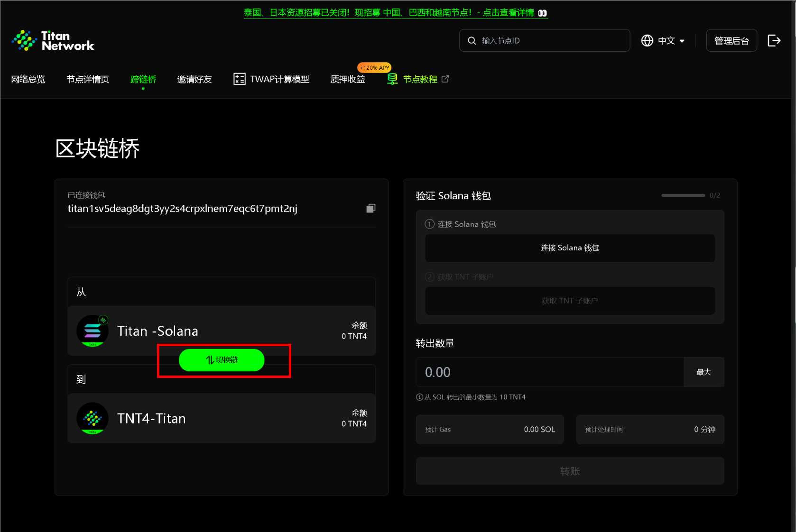Open the 管理后台 admin button

pyautogui.click(x=731, y=41)
